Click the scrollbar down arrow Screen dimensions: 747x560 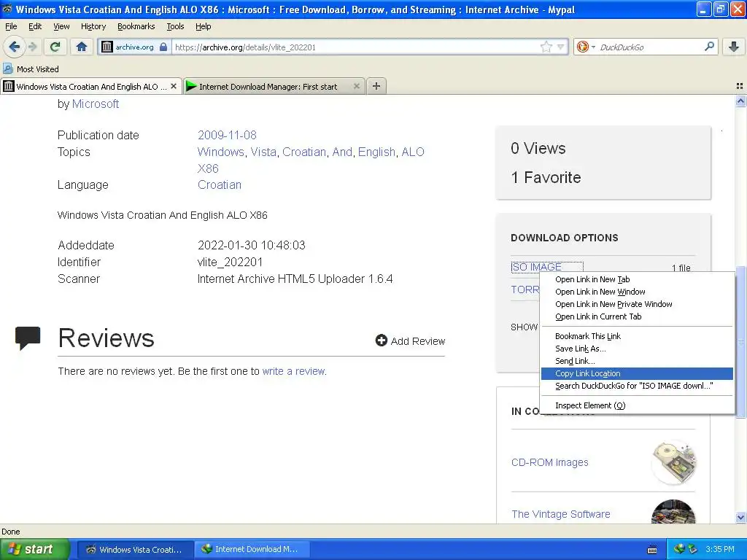pos(740,518)
